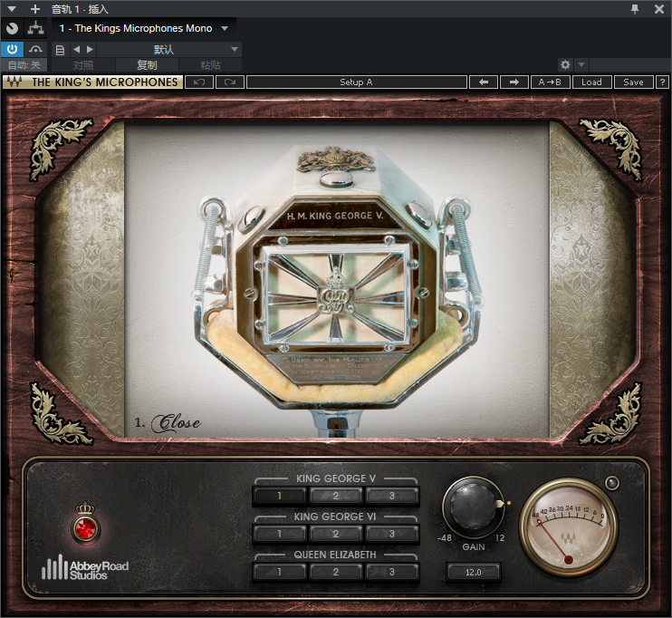Select Queen Elizabeth position 2
The width and height of the screenshot is (672, 618).
(336, 572)
